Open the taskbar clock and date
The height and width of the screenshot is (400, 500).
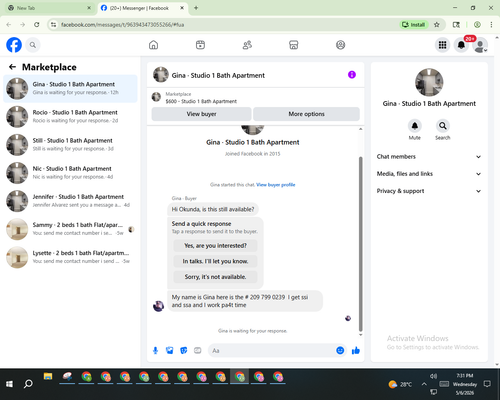[x=465, y=384]
